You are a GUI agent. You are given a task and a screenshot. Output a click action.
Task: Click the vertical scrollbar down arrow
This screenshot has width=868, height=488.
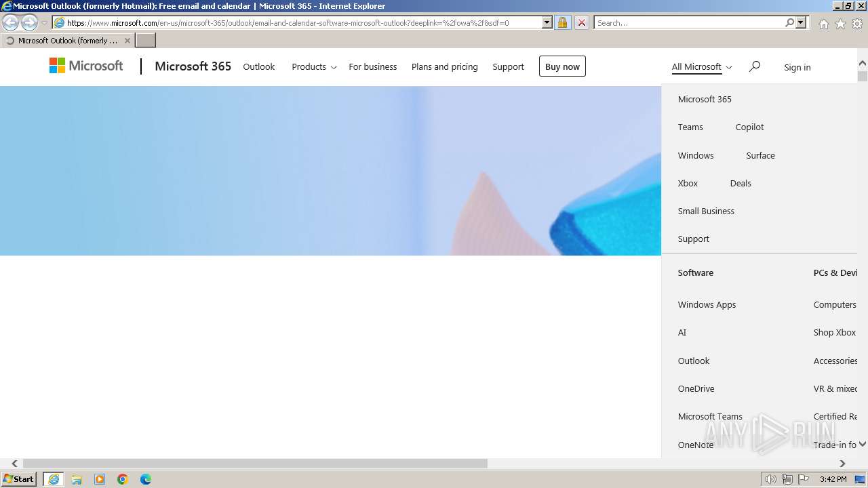coord(863,444)
